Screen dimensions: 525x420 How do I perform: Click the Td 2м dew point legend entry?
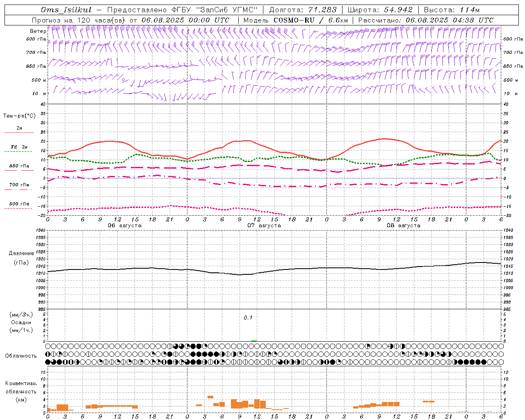pos(19,147)
